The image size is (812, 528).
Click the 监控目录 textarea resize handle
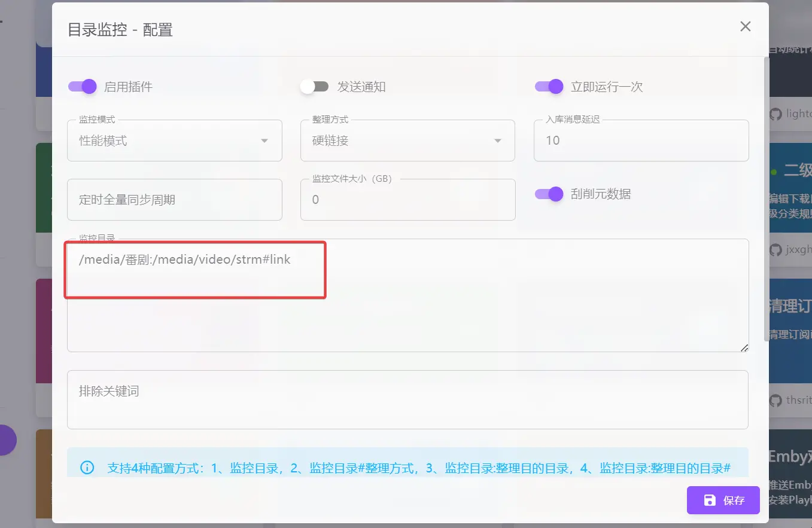(x=744, y=347)
